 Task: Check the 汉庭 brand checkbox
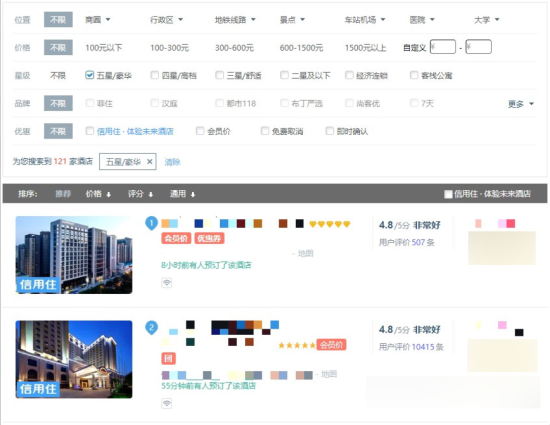pyautogui.click(x=154, y=103)
